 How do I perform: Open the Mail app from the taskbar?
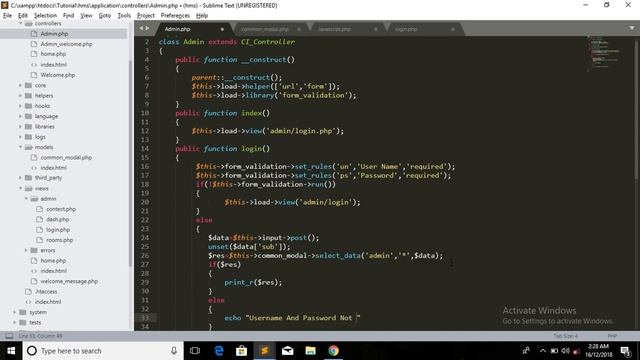pyautogui.click(x=288, y=351)
